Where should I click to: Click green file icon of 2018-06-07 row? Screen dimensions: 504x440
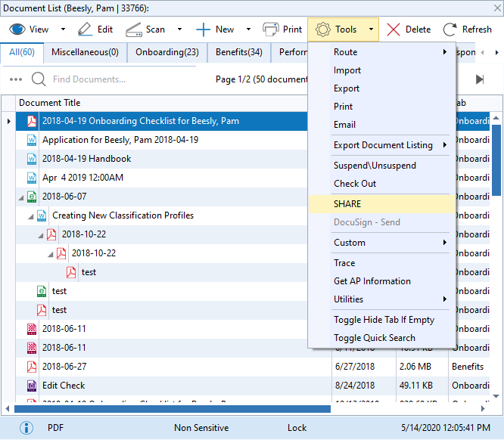click(x=32, y=197)
